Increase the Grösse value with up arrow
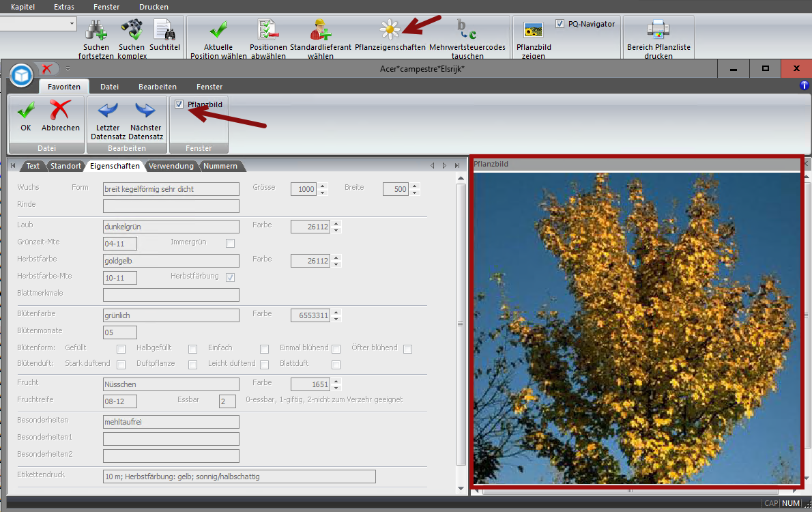The image size is (812, 512). [323, 186]
